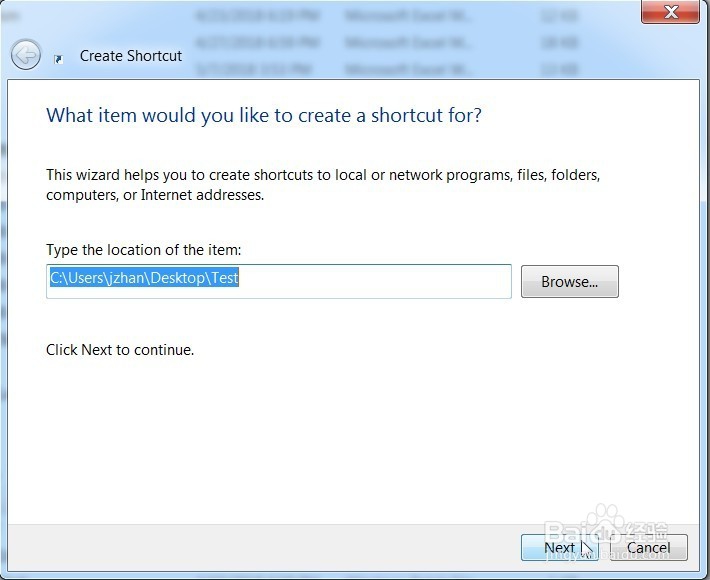Close the Create Shortcut dialog

pyautogui.click(x=671, y=12)
